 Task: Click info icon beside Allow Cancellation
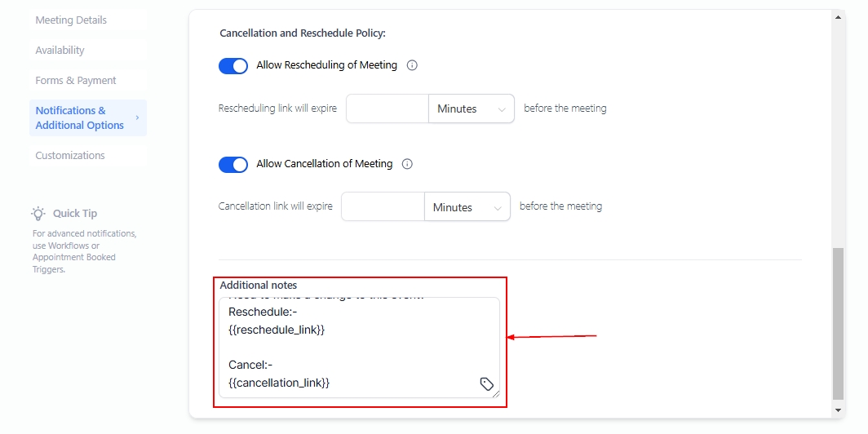[407, 164]
